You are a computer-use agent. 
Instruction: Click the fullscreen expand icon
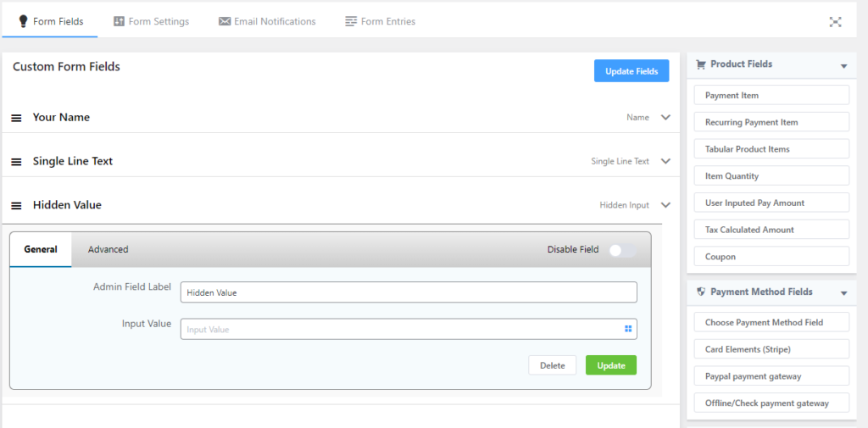coord(835,22)
